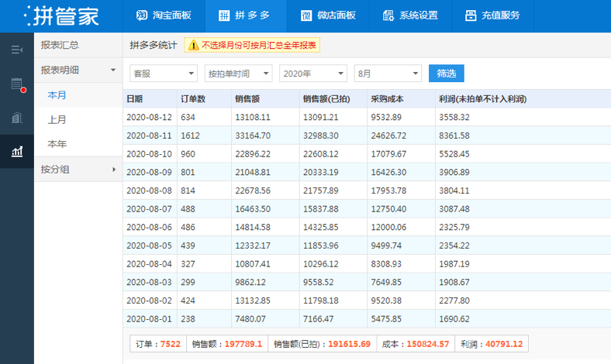The image size is (611, 364).
Task: Open the 2020年 year dropdown
Action: coord(313,74)
